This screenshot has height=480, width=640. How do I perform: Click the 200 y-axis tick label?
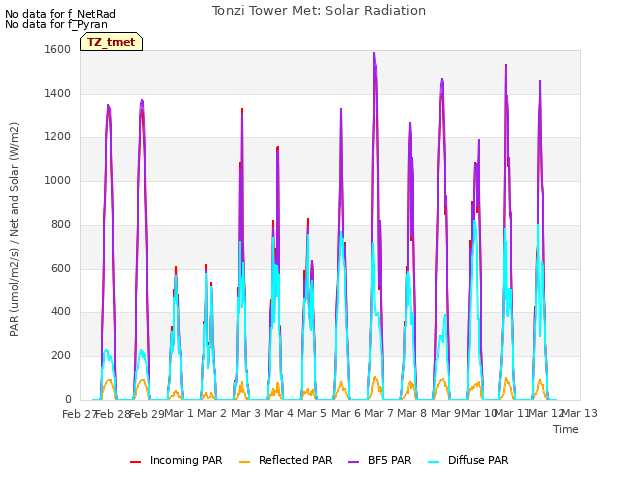pos(61,356)
